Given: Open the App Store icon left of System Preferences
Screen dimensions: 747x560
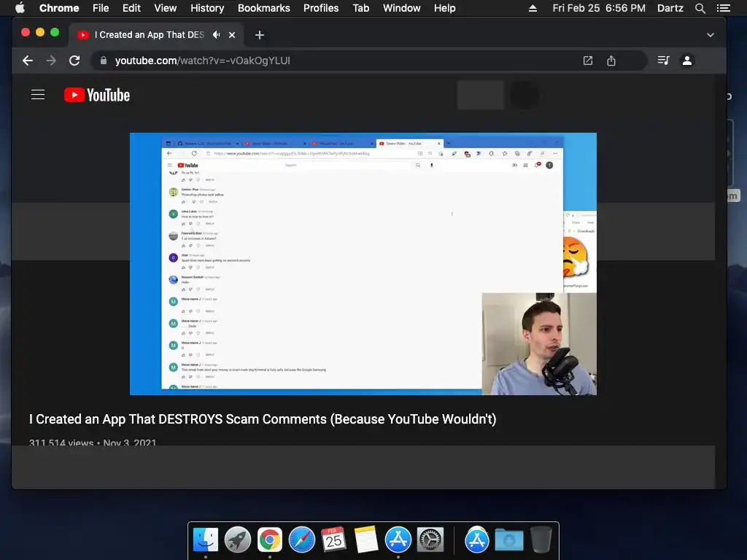Looking at the screenshot, I should (x=398, y=540).
